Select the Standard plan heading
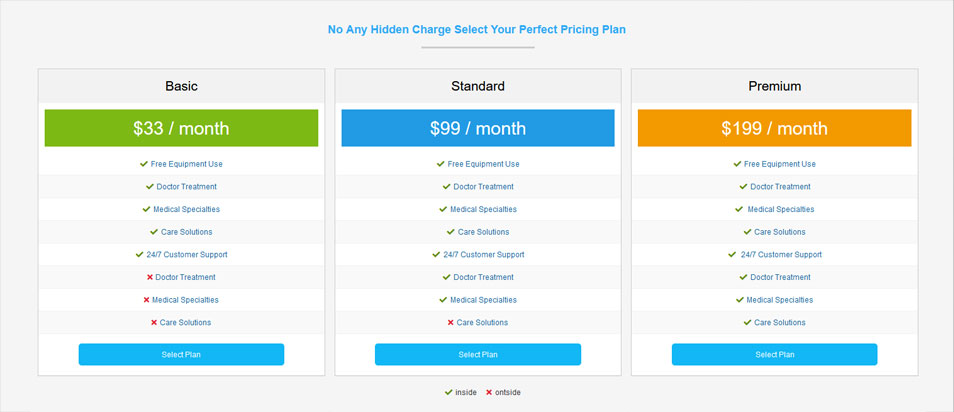The width and height of the screenshot is (954, 412). 477,86
